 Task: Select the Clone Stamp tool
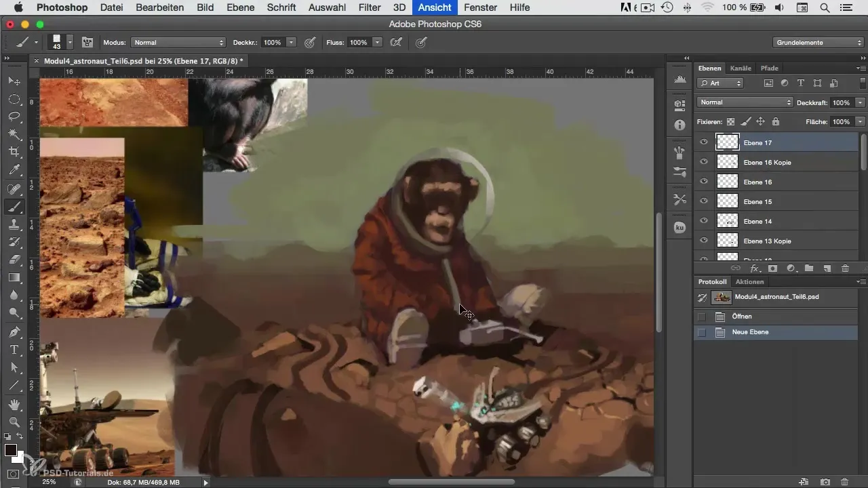(14, 224)
